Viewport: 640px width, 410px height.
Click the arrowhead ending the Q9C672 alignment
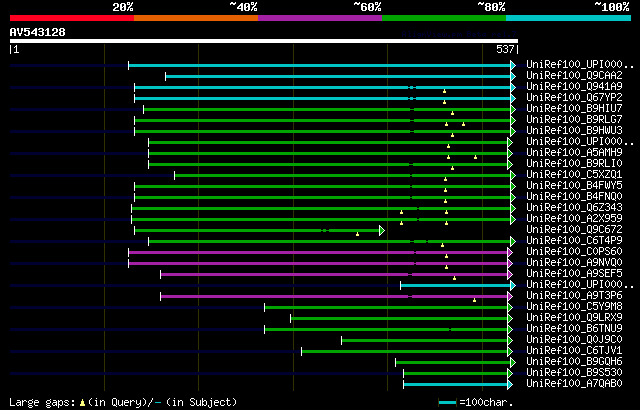coord(382,230)
